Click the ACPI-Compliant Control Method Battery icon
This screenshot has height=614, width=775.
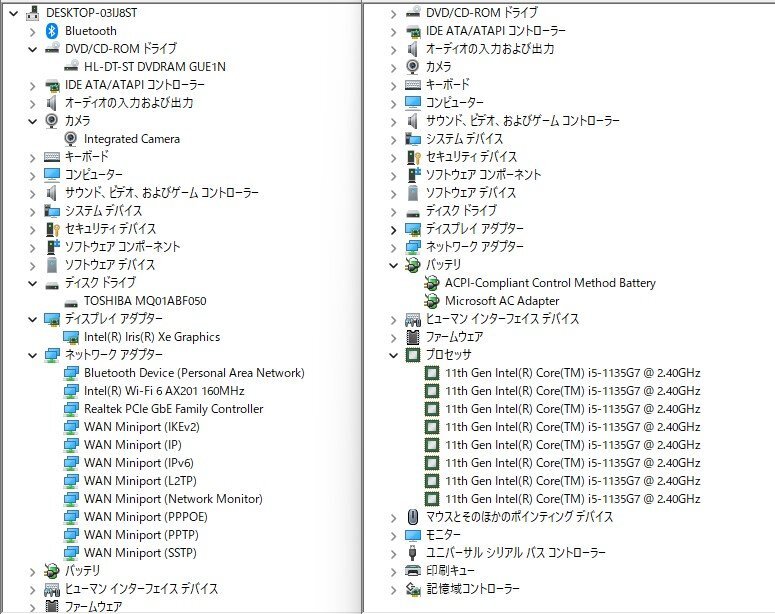click(x=431, y=283)
